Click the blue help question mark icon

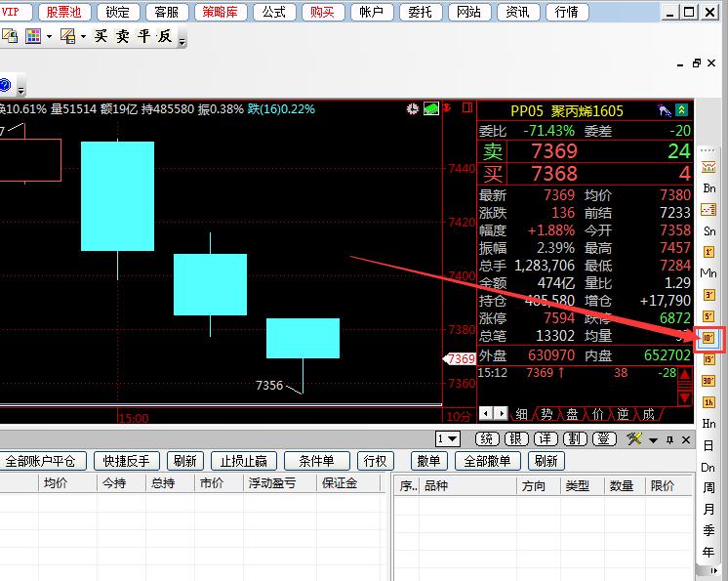point(4,85)
